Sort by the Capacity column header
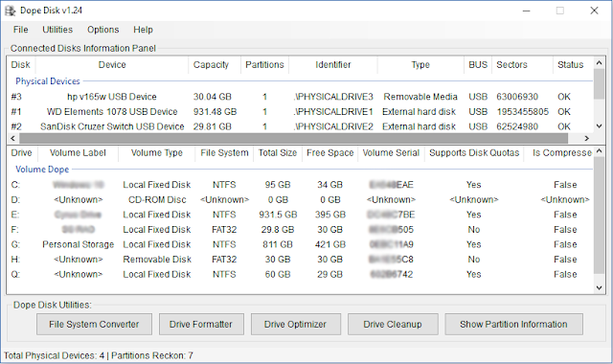613x364 pixels. [x=215, y=65]
